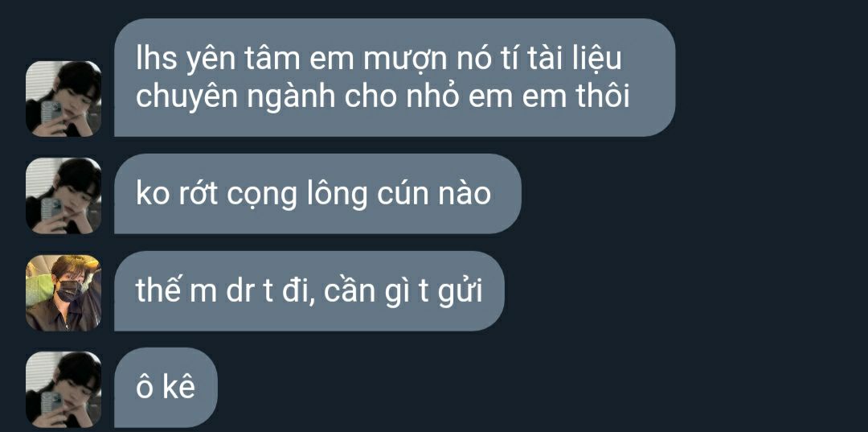Click the word "kê" in the last bubble
The width and height of the screenshot is (868, 432).
coord(178,389)
